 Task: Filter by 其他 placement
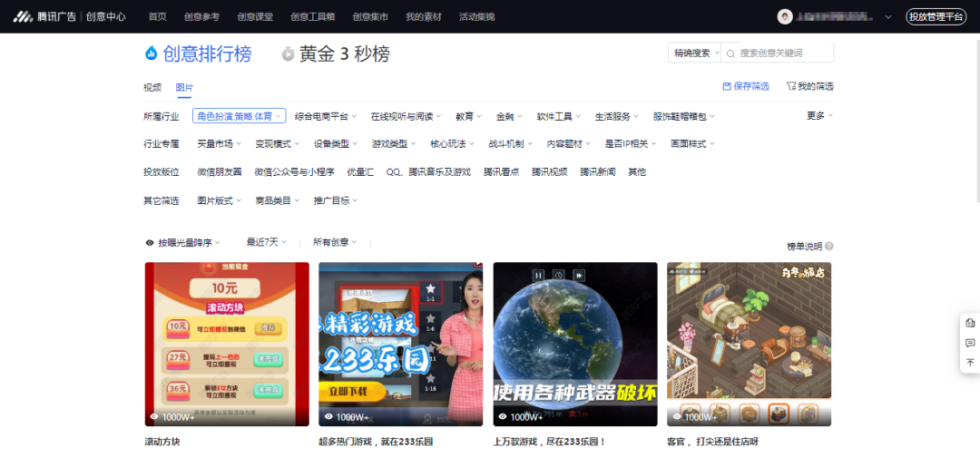637,172
